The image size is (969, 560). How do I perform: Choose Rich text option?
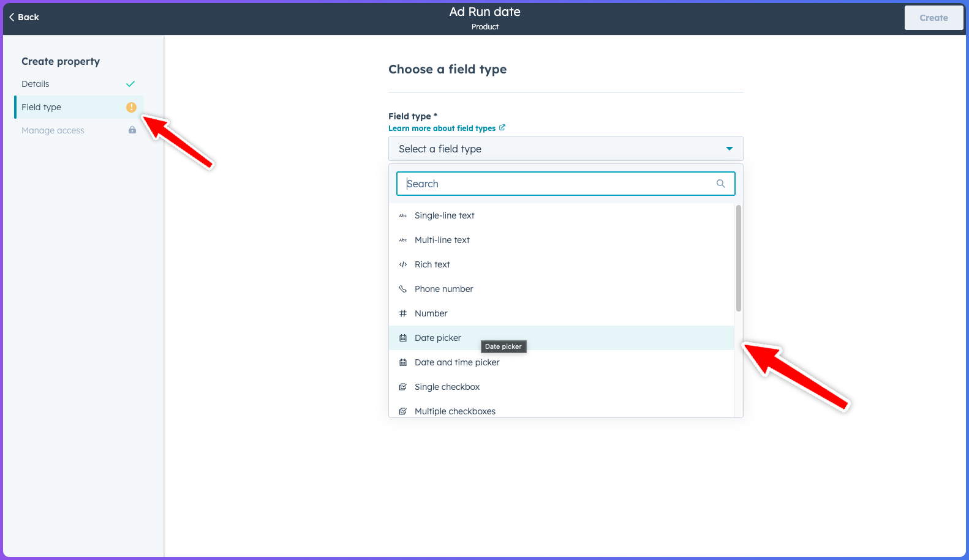coord(561,264)
